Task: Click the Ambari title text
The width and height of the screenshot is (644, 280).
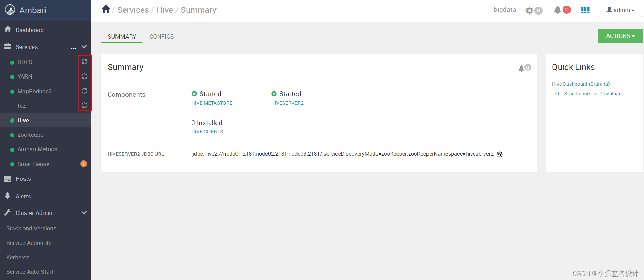Action: point(33,10)
